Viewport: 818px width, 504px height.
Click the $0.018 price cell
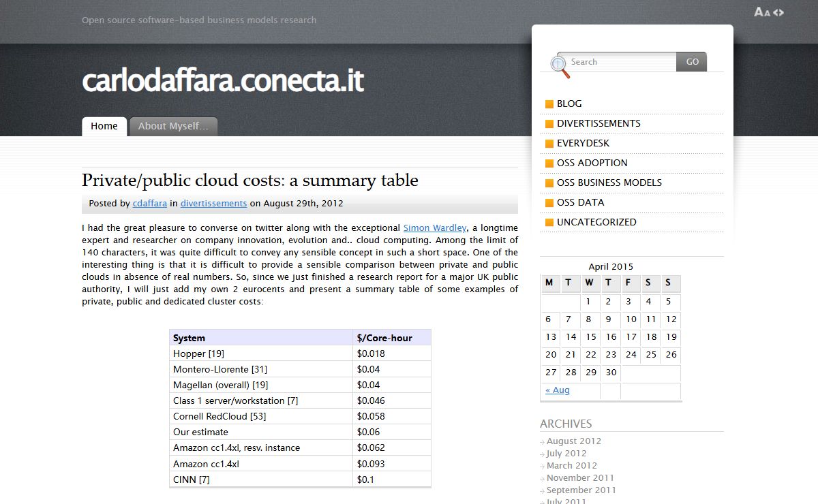(x=392, y=353)
